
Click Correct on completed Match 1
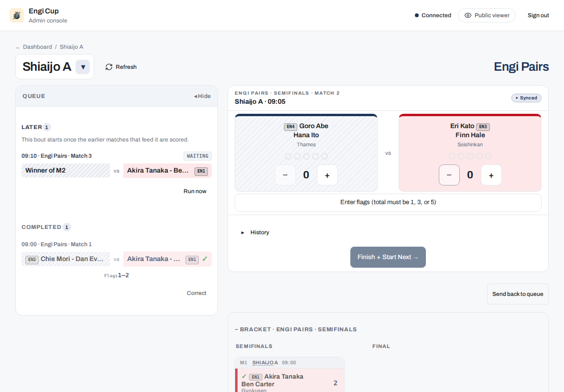coord(196,293)
